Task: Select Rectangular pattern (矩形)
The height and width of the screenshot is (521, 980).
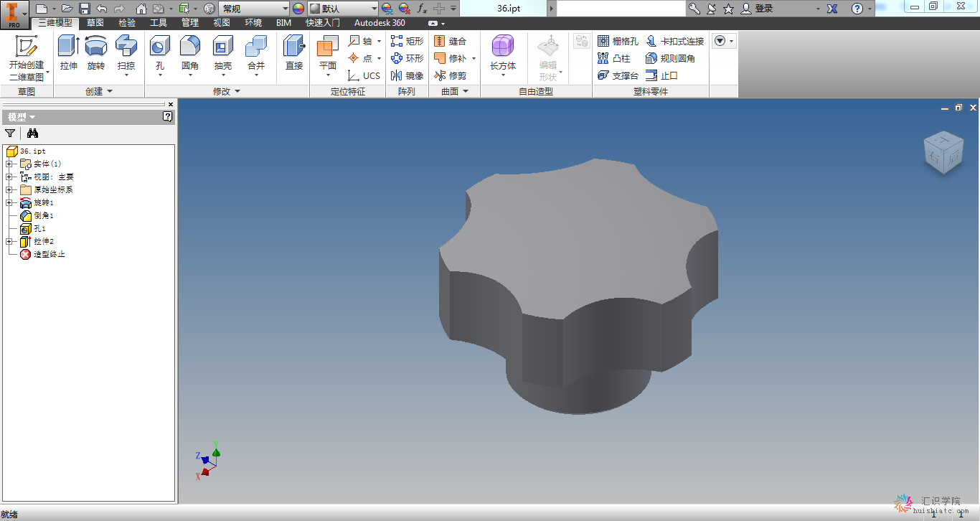Action: 407,41
